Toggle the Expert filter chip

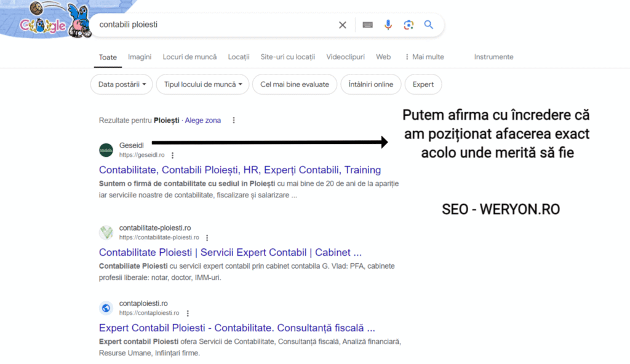tap(423, 84)
